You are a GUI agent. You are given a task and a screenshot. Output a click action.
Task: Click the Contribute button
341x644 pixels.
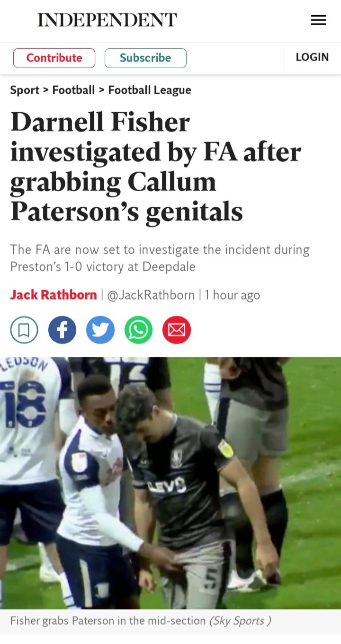tap(54, 58)
